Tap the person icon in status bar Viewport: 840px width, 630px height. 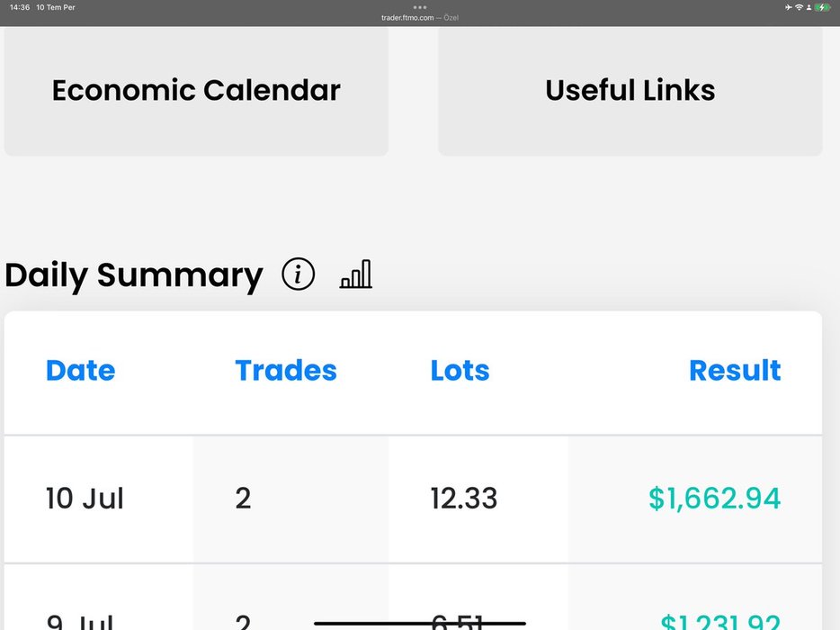[x=809, y=7]
